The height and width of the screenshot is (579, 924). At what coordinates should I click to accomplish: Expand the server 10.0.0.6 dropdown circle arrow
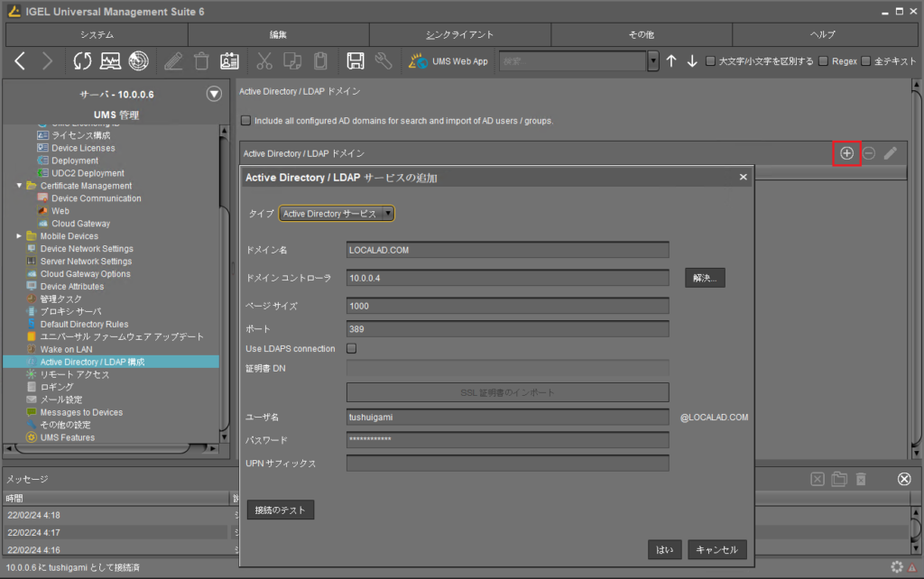214,94
